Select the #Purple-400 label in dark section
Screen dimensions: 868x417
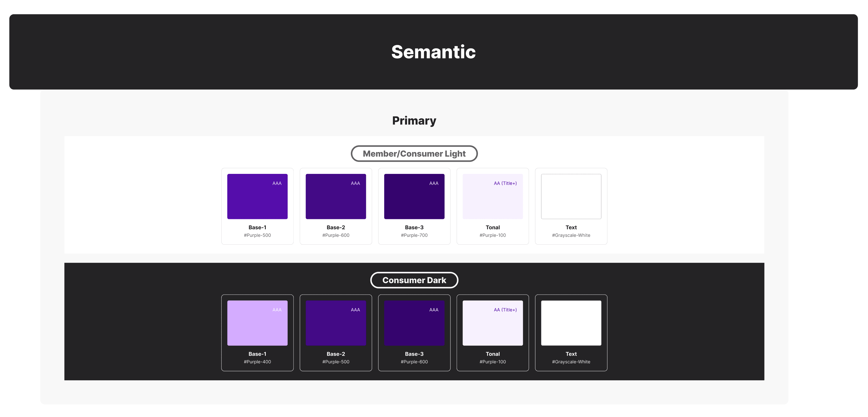pos(257,362)
